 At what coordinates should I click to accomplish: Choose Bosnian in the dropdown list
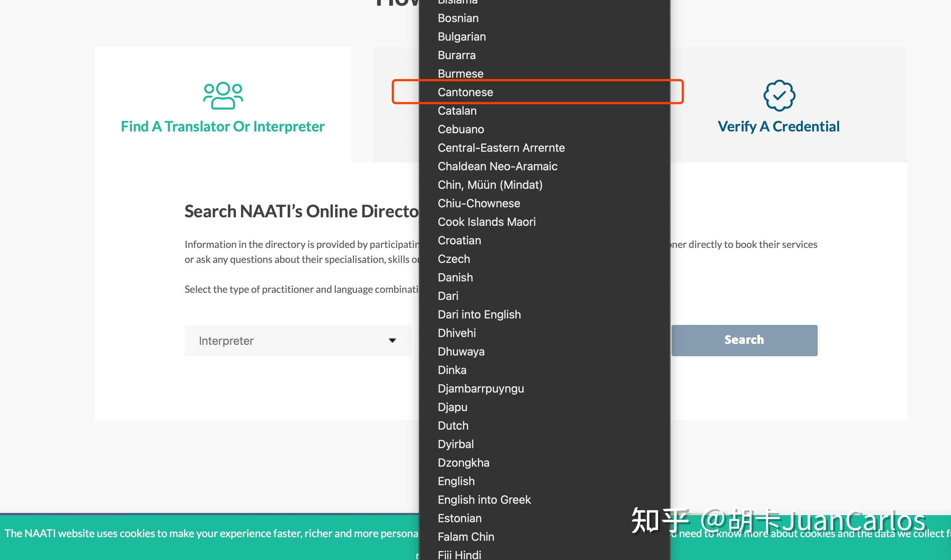click(x=458, y=18)
